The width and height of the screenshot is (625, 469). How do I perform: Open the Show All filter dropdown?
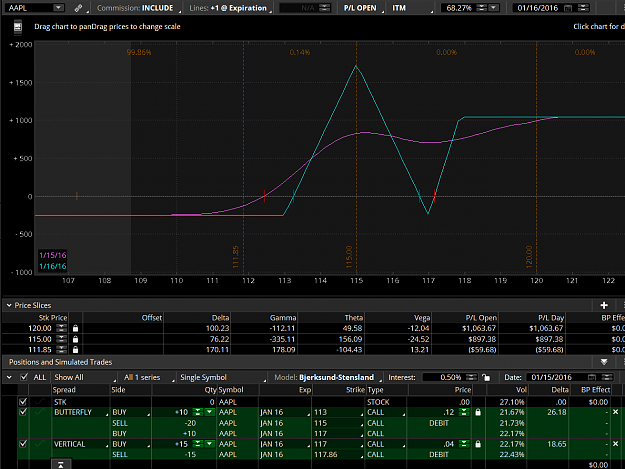click(85, 377)
